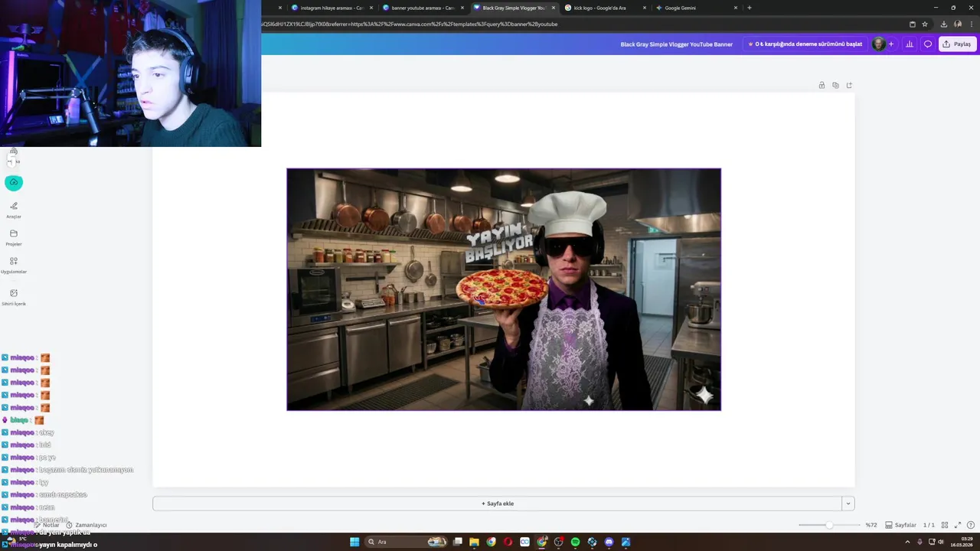
Task: Open the help question mark icon
Action: (971, 525)
